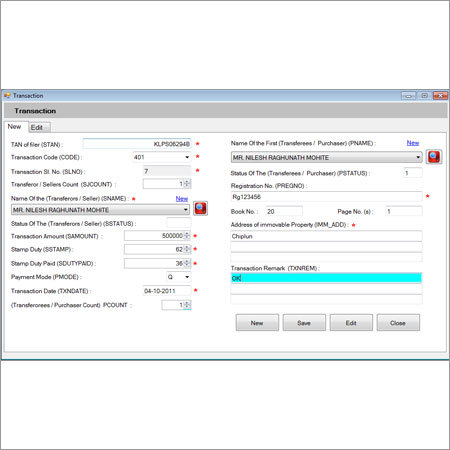Click the search icon beside purchaser name
This screenshot has width=450, height=450.
[434, 157]
